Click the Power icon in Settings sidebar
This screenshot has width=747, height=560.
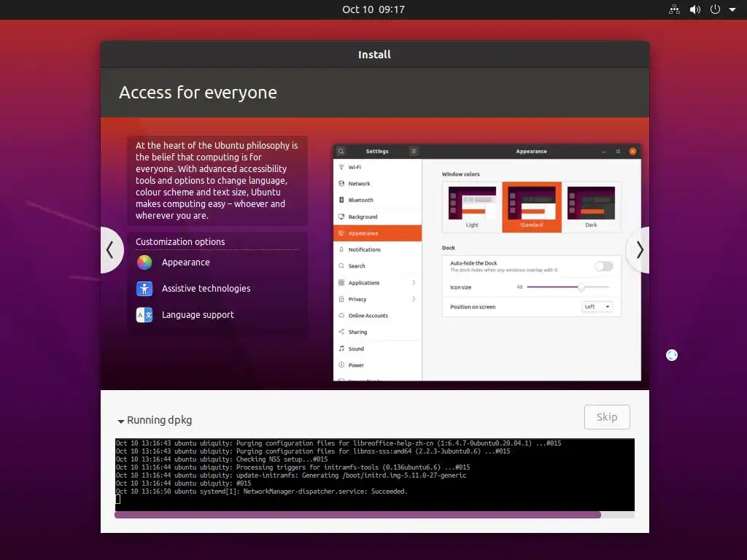click(341, 365)
